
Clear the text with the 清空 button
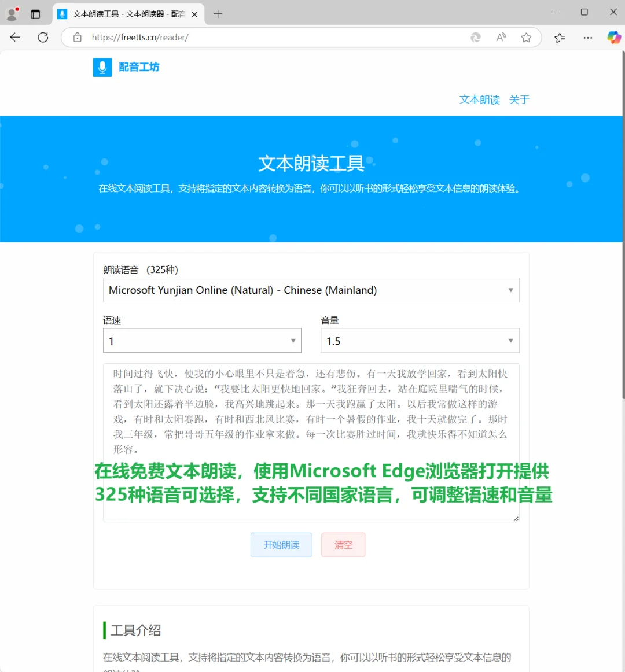[x=343, y=545]
